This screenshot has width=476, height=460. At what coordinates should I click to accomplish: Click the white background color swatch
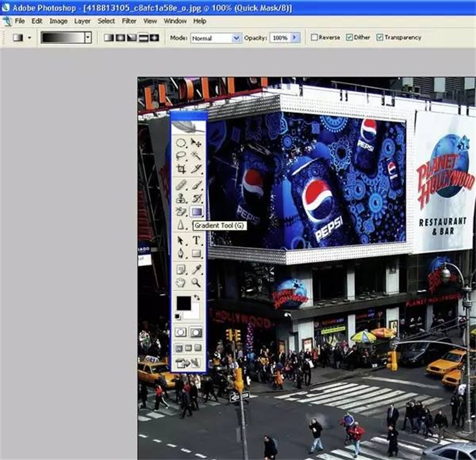coord(193,314)
